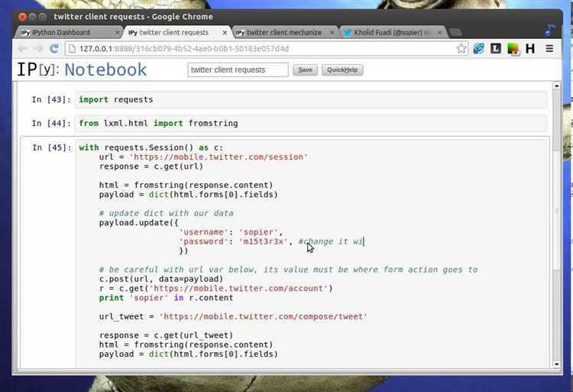Viewport: 573px width, 392px height.
Task: Click the Save button
Action: pyautogui.click(x=305, y=70)
